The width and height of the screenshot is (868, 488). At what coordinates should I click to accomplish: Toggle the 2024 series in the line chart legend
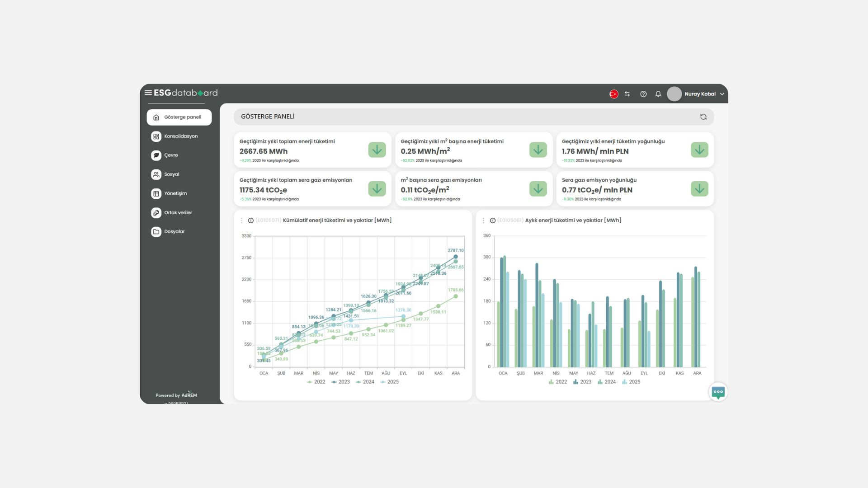[365, 382]
